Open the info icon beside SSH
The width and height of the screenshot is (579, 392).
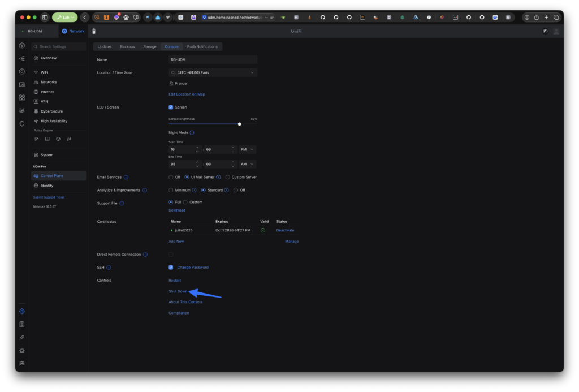pos(109,268)
